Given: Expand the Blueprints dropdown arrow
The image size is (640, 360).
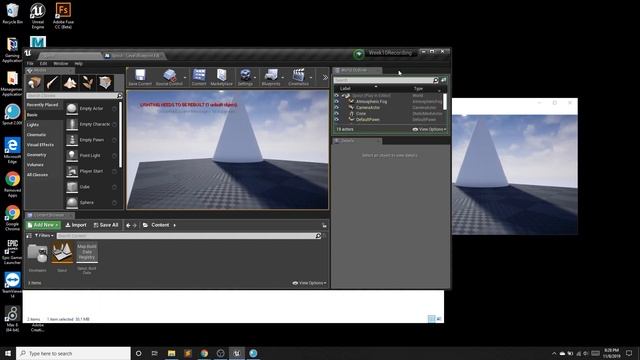Looking at the screenshot, I should (282, 77).
